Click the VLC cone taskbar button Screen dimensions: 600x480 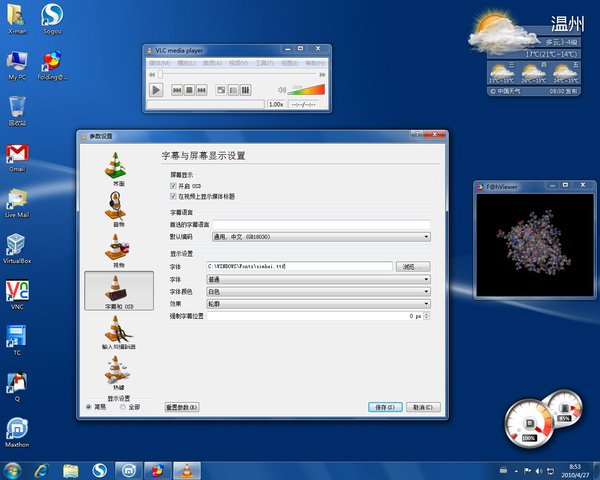pos(187,470)
